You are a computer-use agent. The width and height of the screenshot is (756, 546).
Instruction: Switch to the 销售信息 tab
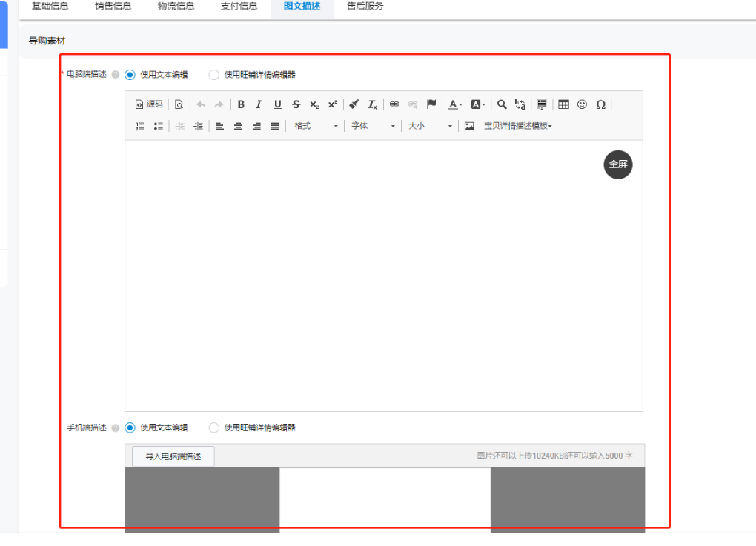pyautogui.click(x=113, y=7)
